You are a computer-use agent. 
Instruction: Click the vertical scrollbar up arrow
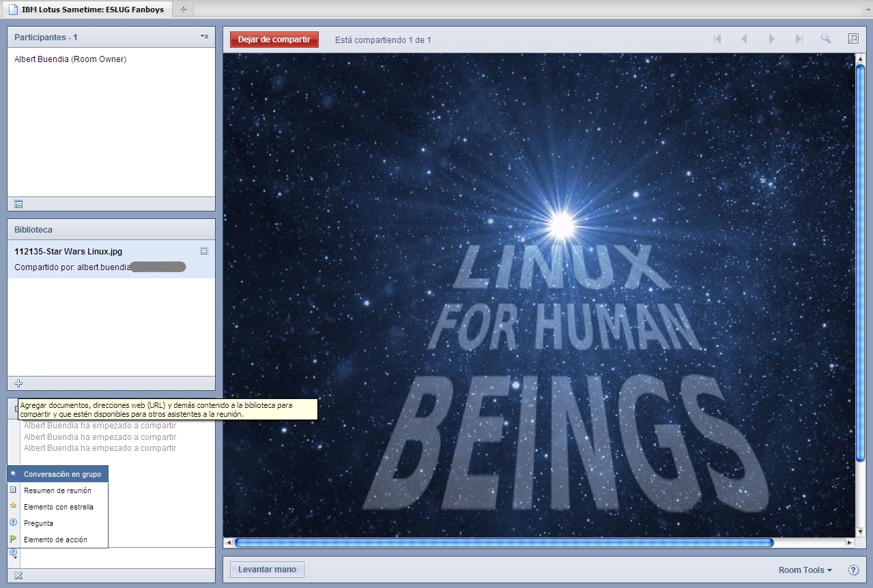click(860, 59)
